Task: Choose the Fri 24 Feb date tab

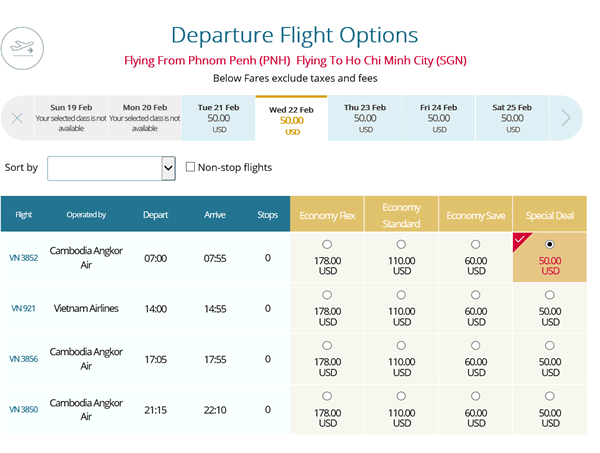Action: pyautogui.click(x=439, y=118)
